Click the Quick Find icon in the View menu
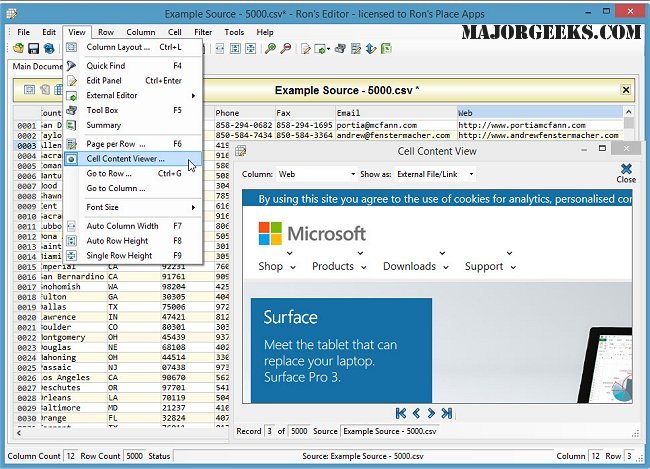Viewport: 650px width, 469px height. click(x=72, y=66)
